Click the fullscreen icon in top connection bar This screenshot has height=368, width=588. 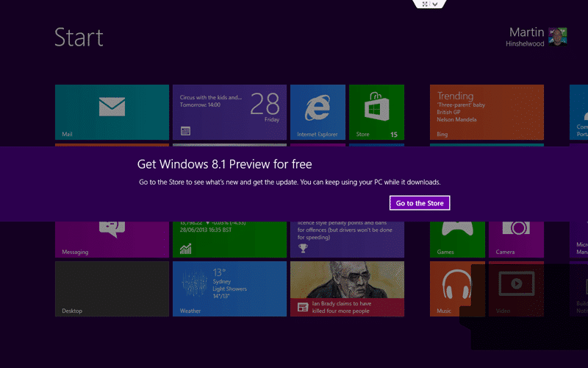coord(425,4)
